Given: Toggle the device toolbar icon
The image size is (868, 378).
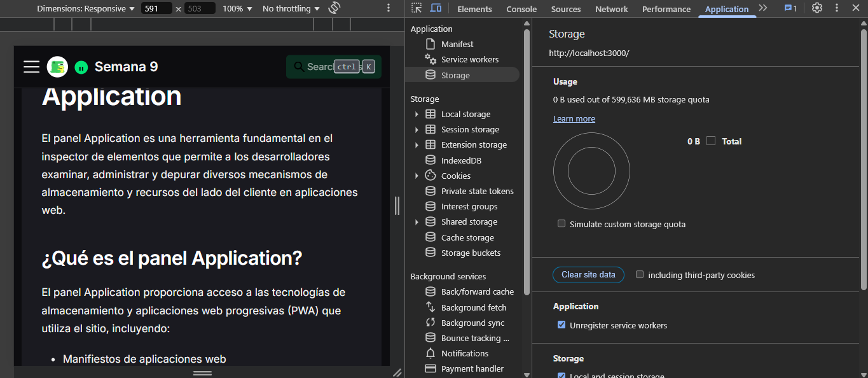Looking at the screenshot, I should click(436, 8).
